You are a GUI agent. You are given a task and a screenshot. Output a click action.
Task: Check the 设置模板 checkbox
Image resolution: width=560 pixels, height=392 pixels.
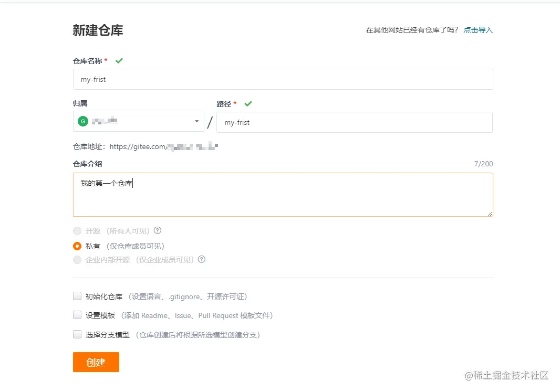click(x=77, y=315)
